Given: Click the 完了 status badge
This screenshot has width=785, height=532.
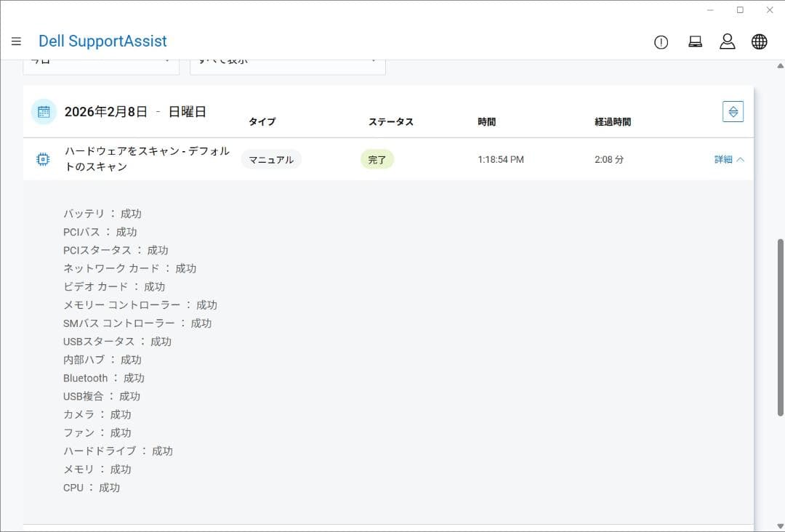Looking at the screenshot, I should pos(377,159).
